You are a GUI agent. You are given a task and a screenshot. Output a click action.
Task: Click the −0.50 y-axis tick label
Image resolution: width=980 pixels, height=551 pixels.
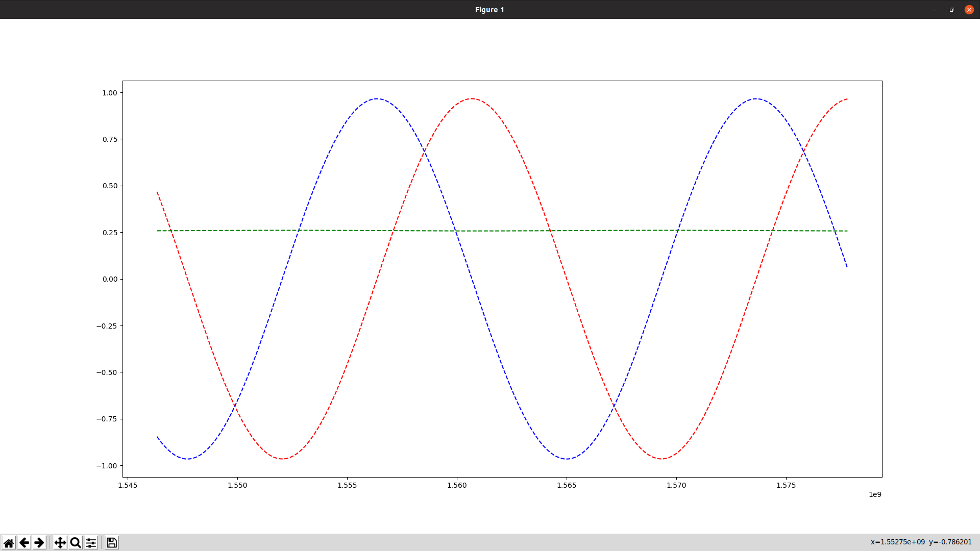click(107, 372)
